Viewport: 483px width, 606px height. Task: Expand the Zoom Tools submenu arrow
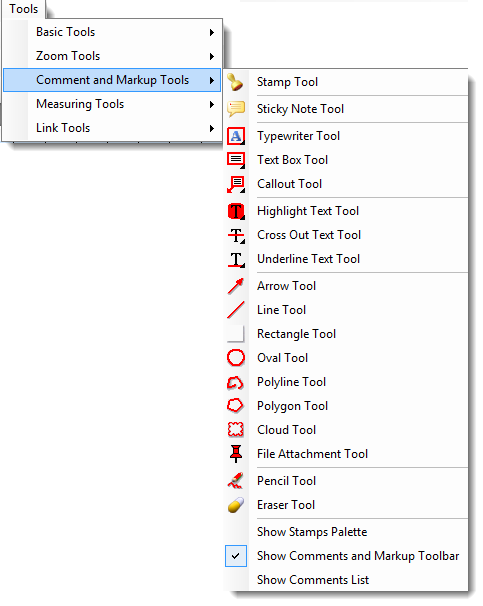[212, 56]
